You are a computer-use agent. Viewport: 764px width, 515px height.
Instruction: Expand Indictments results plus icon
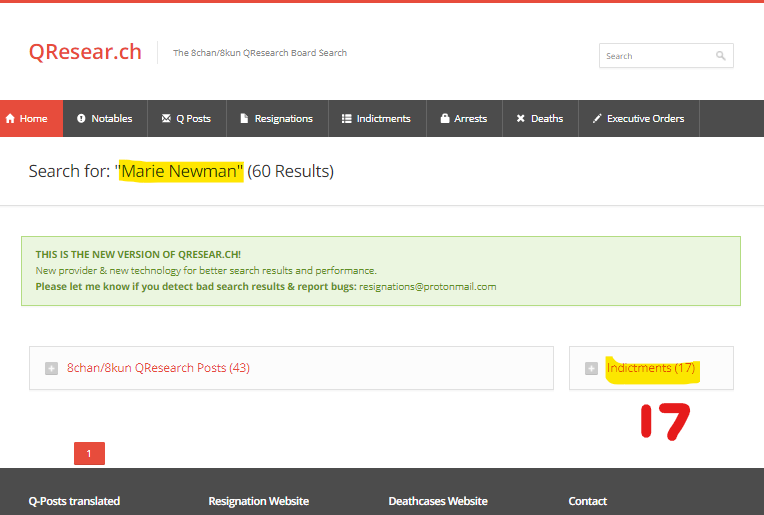click(x=591, y=368)
